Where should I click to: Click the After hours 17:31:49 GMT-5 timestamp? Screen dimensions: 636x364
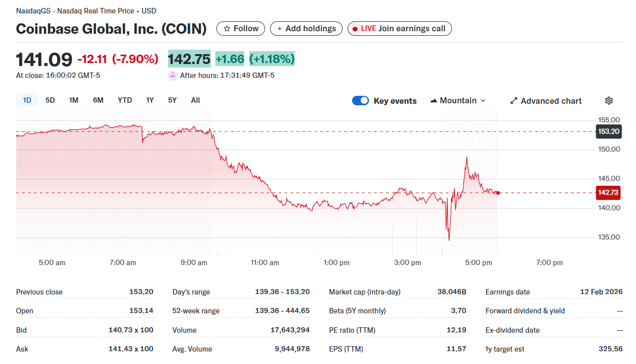[227, 75]
